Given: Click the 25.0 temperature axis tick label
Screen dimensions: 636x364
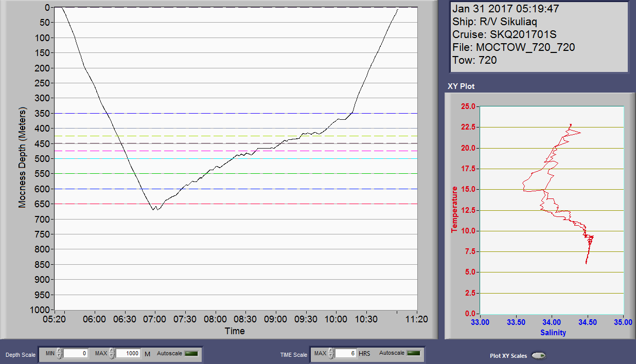Looking at the screenshot, I should click(x=469, y=106).
